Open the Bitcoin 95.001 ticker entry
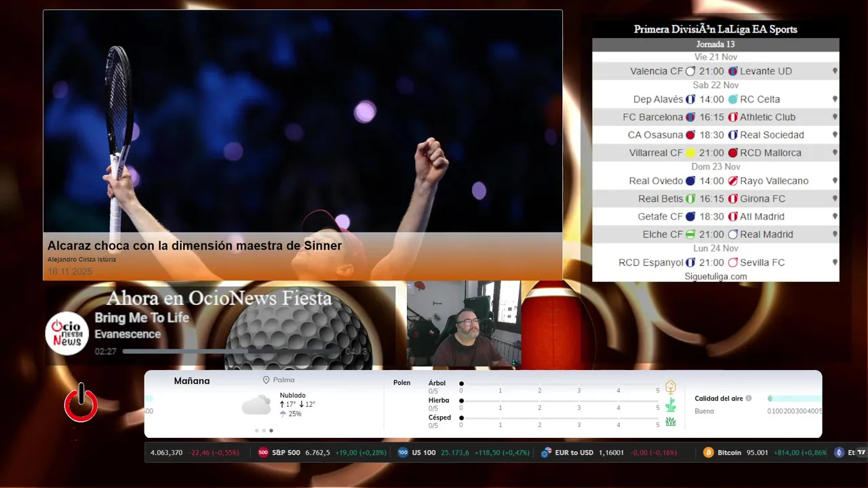The height and width of the screenshot is (488, 868). click(765, 453)
